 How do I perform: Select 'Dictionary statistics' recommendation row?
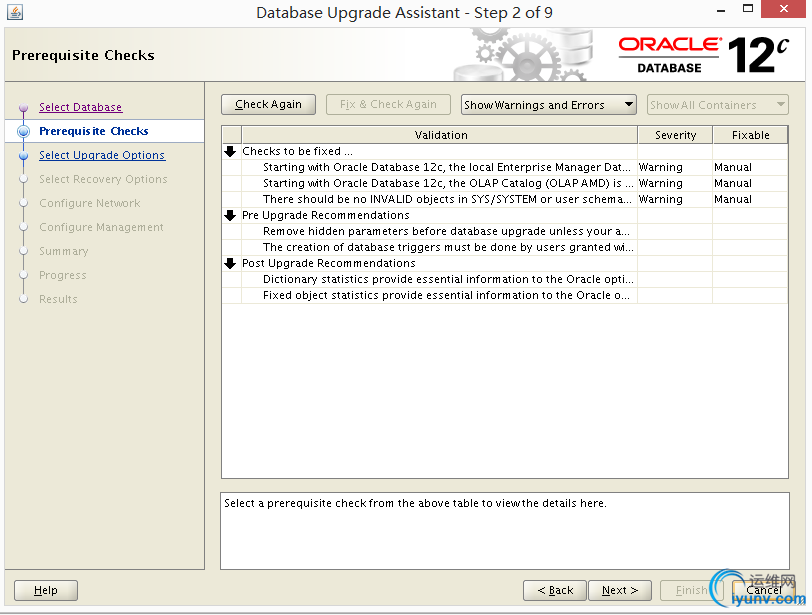tap(505, 280)
